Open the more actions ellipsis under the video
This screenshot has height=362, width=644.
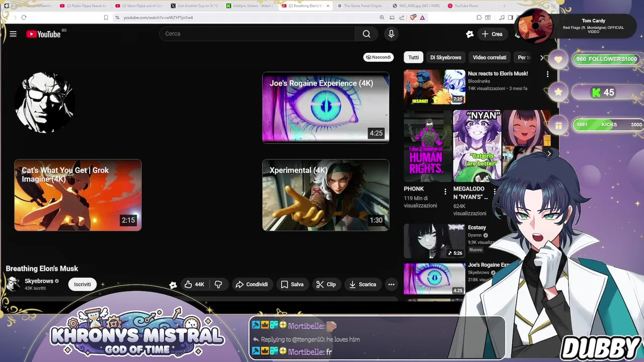point(391,285)
